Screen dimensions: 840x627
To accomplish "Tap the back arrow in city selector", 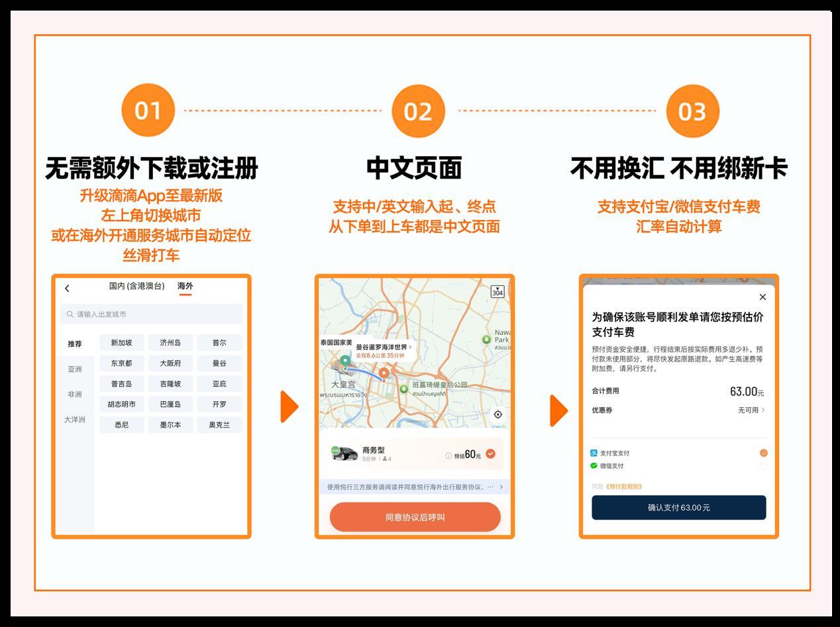I will point(67,288).
